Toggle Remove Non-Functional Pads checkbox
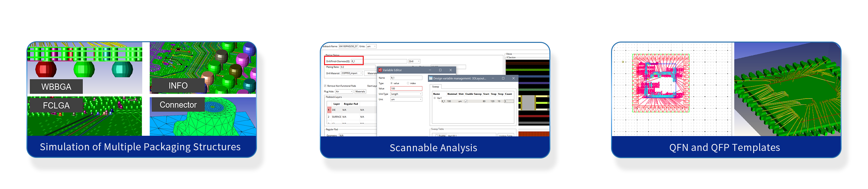The image size is (868, 189). click(x=325, y=86)
